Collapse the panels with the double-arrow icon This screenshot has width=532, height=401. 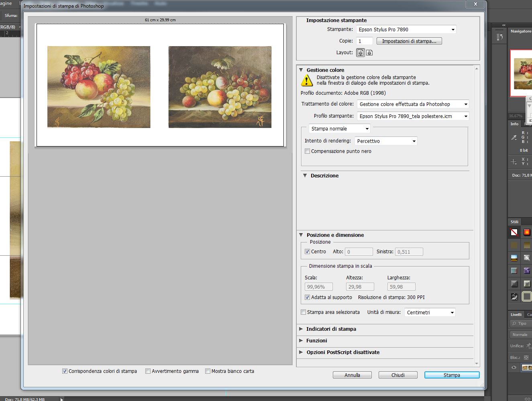pos(503,25)
